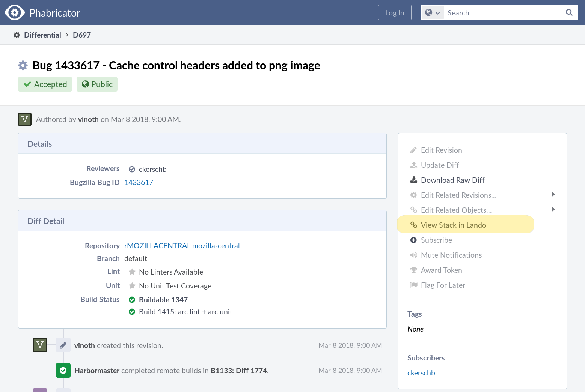Click the created revision Mar 8 2018 timestamp
This screenshot has width=585, height=392.
click(350, 345)
